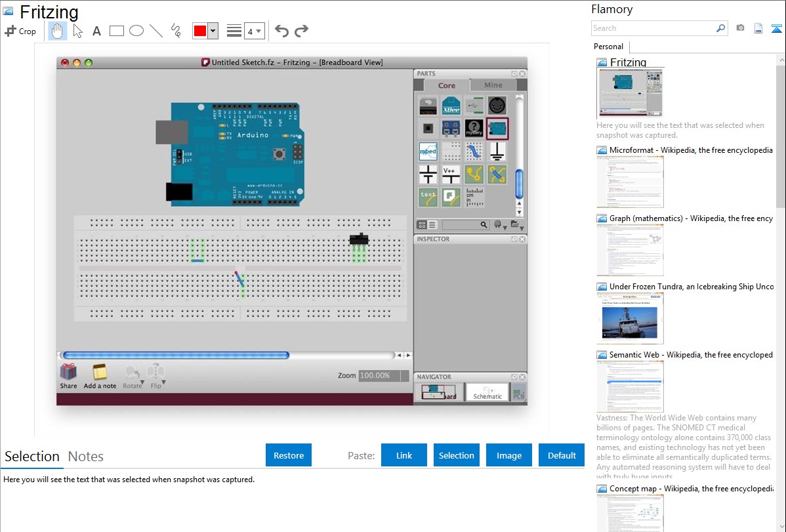Click the Link paste button
Image resolution: width=786 pixels, height=532 pixels.
[404, 455]
